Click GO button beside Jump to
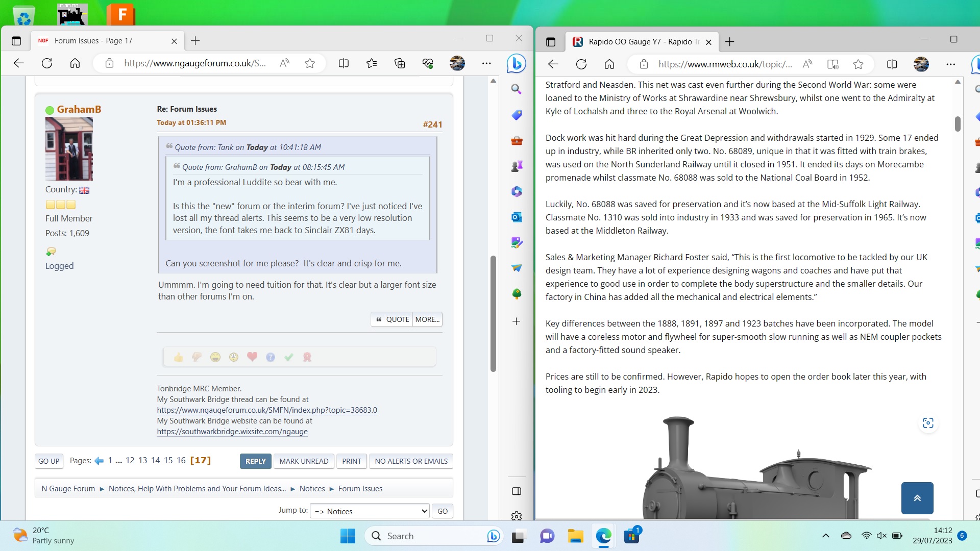Viewport: 980px width, 551px height. 443,511
